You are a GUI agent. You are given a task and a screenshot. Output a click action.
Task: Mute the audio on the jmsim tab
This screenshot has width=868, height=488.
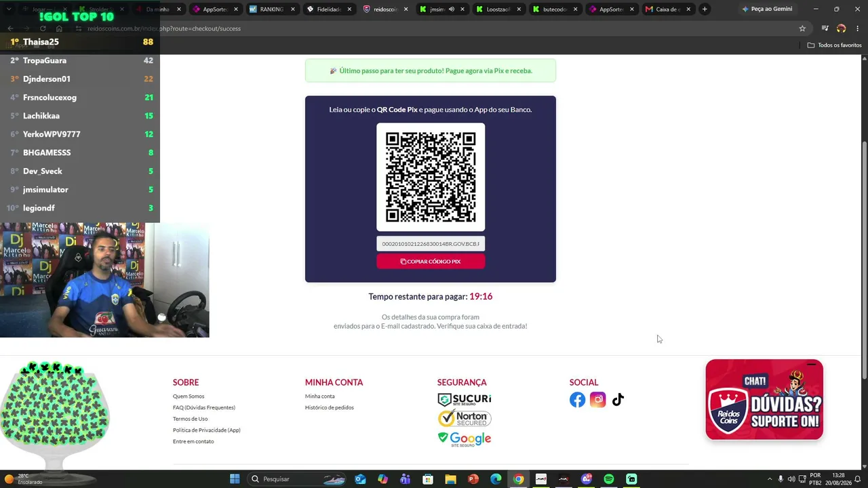[x=451, y=9]
